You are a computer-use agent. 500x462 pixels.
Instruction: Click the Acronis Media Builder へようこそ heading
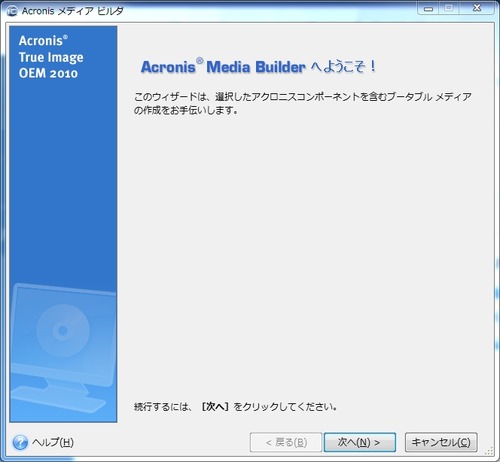point(259,66)
